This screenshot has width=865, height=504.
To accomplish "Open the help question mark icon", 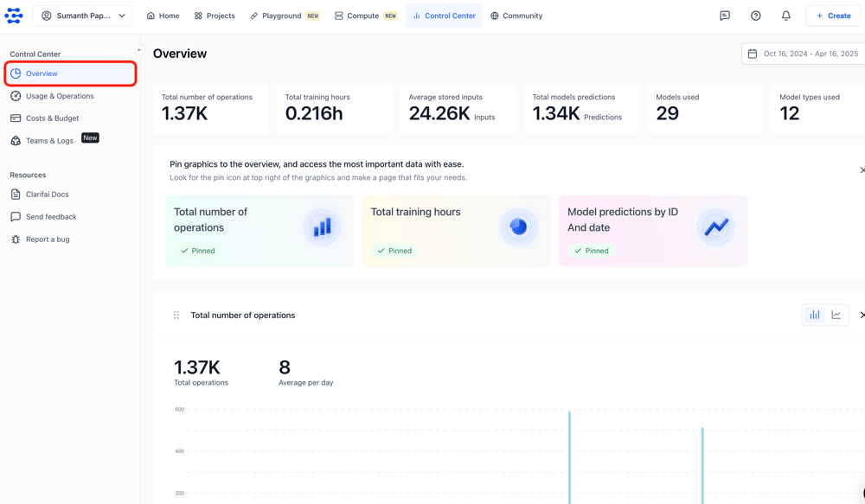I will (x=755, y=16).
